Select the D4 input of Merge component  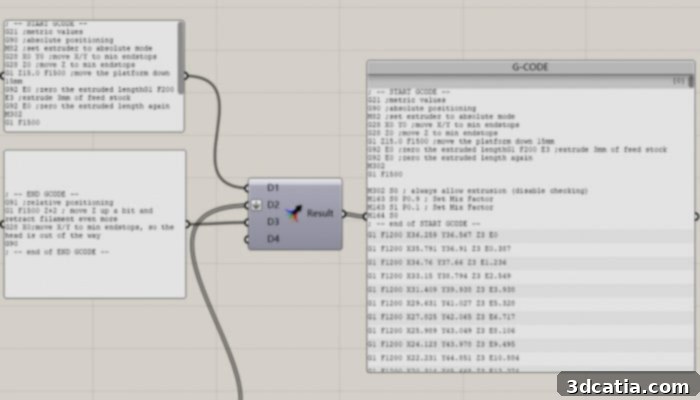[x=273, y=239]
